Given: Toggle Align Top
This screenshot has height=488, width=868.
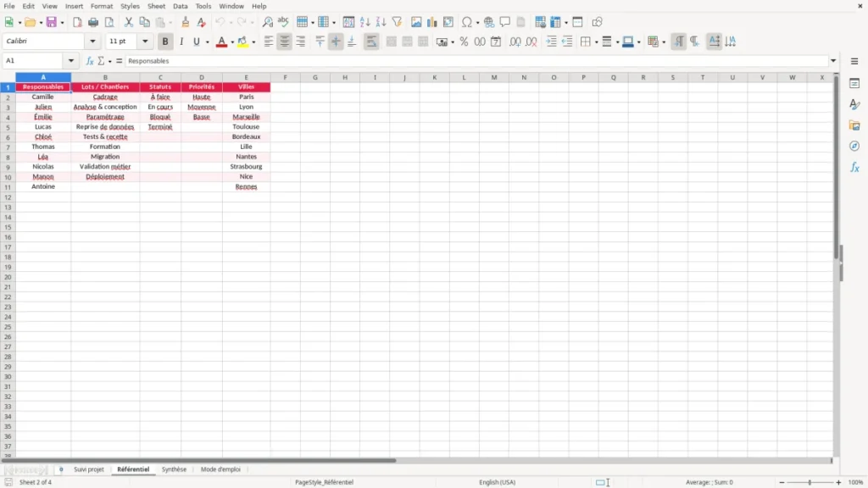Looking at the screenshot, I should click(320, 42).
